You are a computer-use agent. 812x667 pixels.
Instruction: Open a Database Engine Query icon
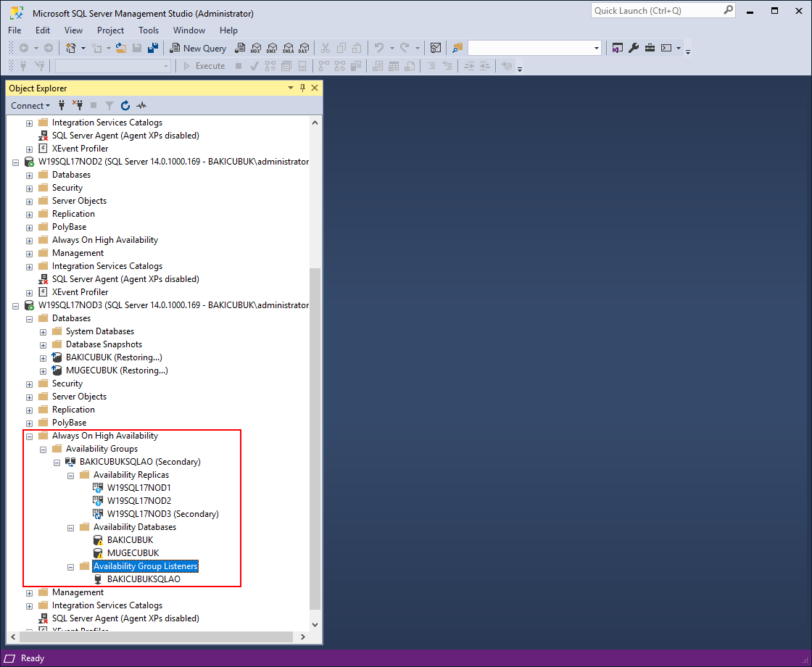click(240, 48)
